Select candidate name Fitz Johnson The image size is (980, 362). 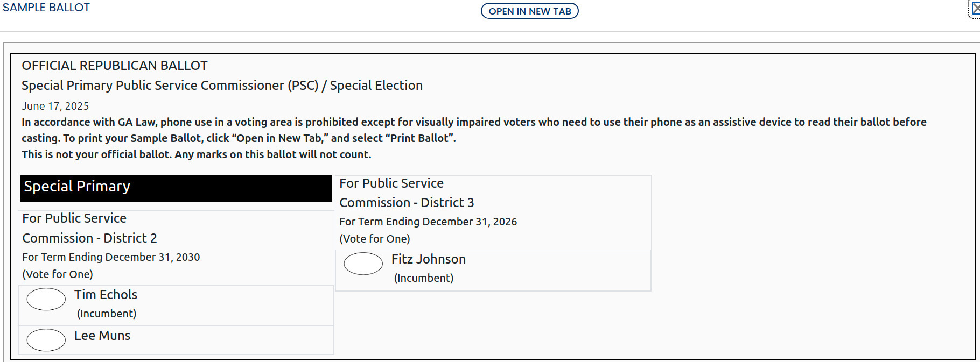coord(429,259)
